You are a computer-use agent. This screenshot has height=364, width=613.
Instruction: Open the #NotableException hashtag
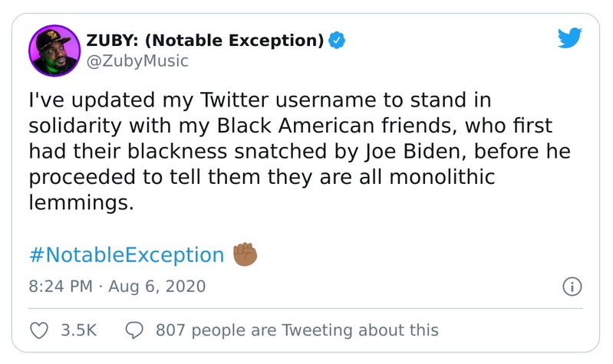tap(126, 254)
